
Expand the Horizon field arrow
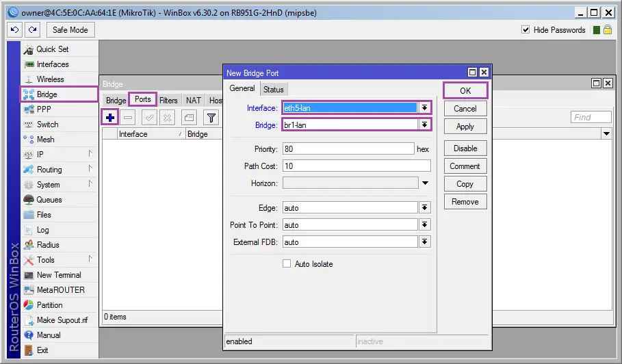(x=425, y=183)
